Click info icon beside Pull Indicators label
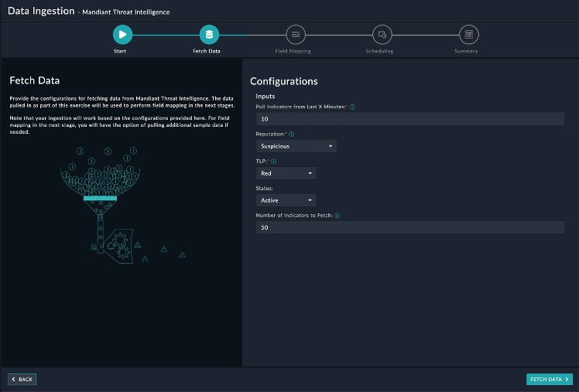Image resolution: width=579 pixels, height=392 pixels. pyautogui.click(x=352, y=107)
